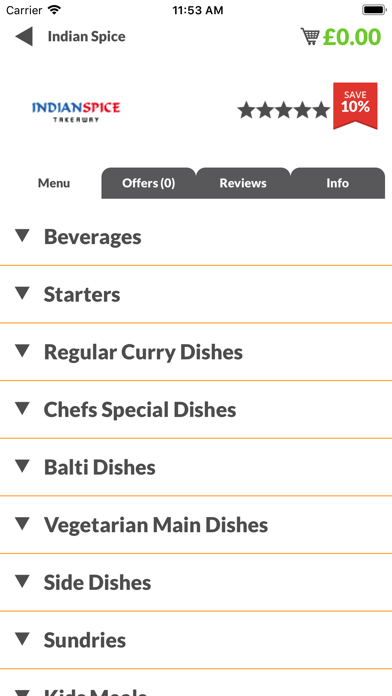Expand Chefs Special Dishes section
Image resolution: width=392 pixels, height=696 pixels.
196,410
